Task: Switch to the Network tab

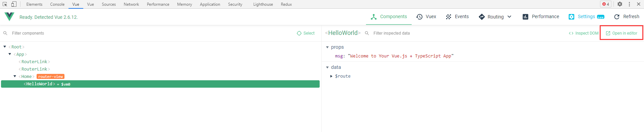Action: pos(131,4)
